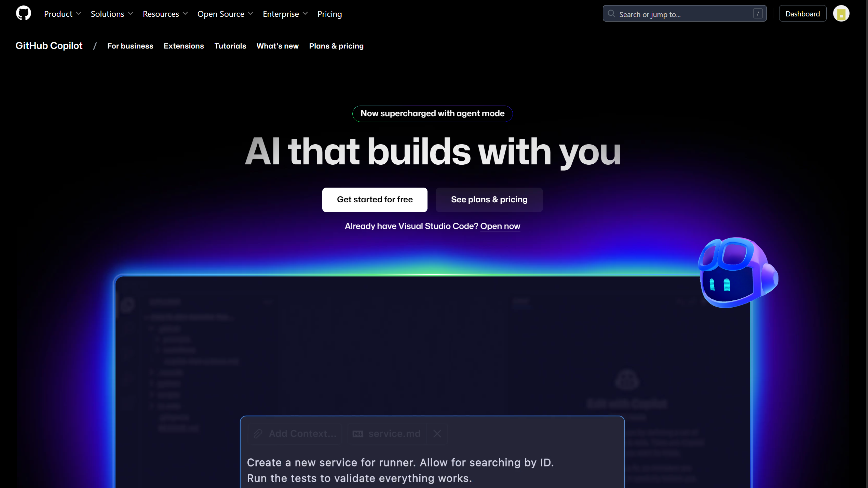Click 'Already have Visual Studio Code?' text
This screenshot has height=488, width=868.
click(411, 226)
